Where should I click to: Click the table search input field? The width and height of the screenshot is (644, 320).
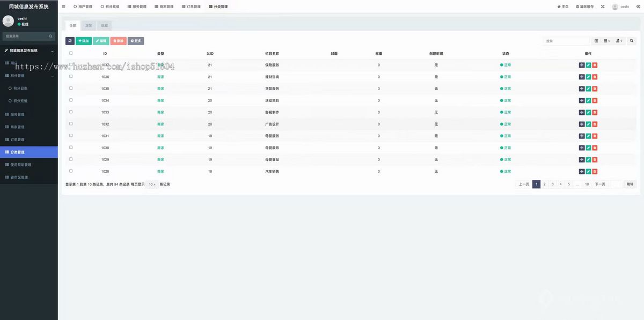point(566,41)
